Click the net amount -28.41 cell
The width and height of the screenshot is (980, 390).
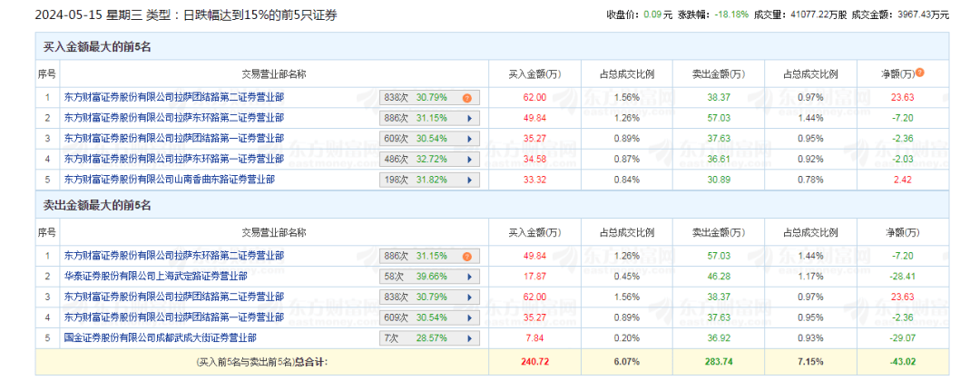coord(903,277)
